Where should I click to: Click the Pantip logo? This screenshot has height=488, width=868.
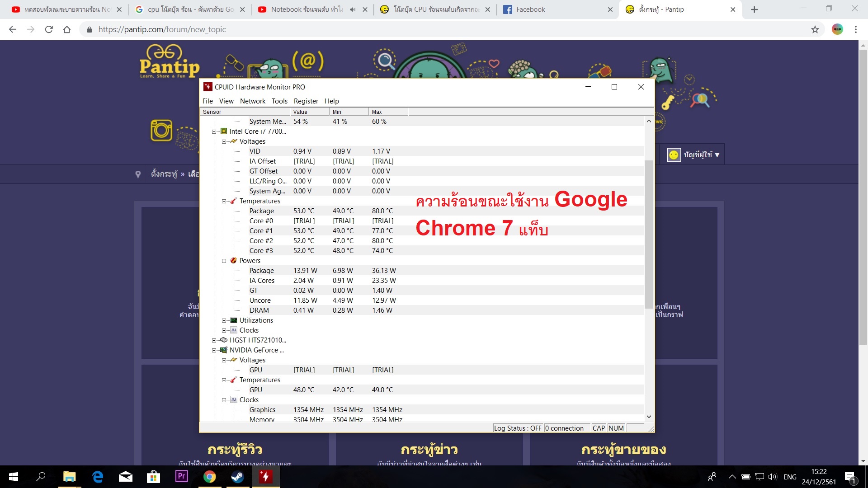coord(170,62)
